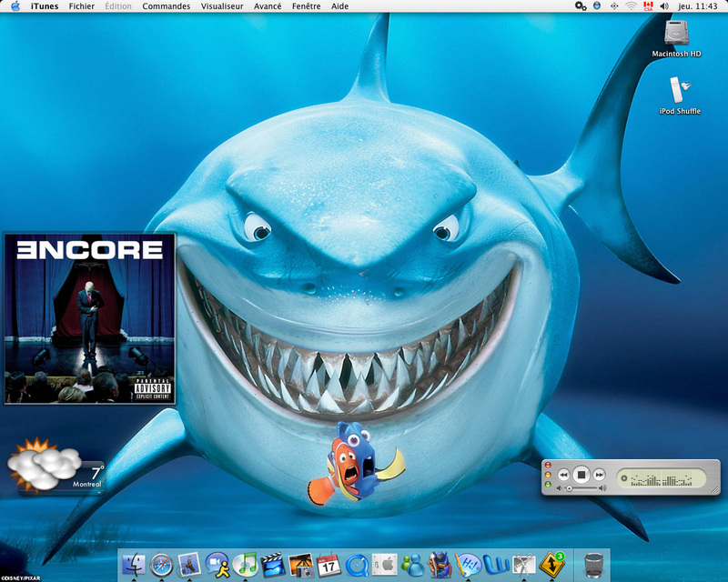The image size is (728, 582).
Task: Open iPhoto from the Dock
Action: (300, 566)
